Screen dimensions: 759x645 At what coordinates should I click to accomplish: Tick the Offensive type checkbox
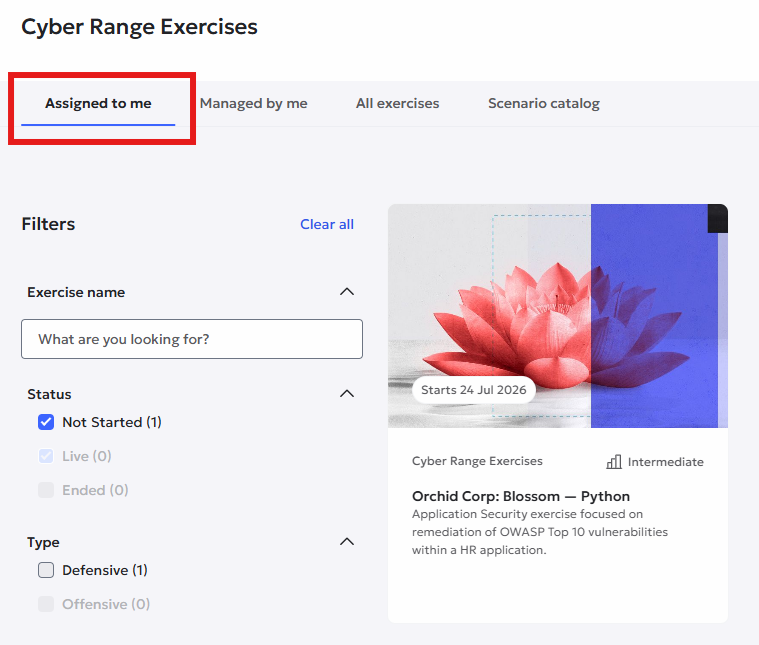(46, 604)
